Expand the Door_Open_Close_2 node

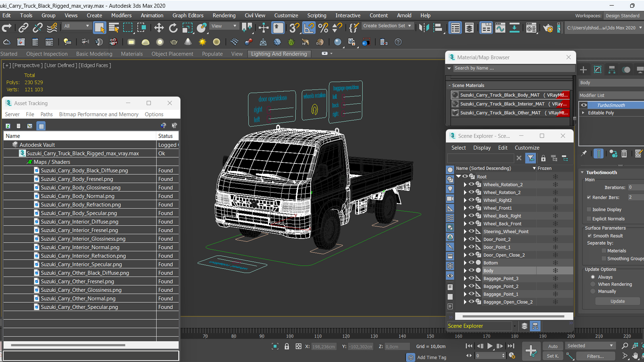465,255
